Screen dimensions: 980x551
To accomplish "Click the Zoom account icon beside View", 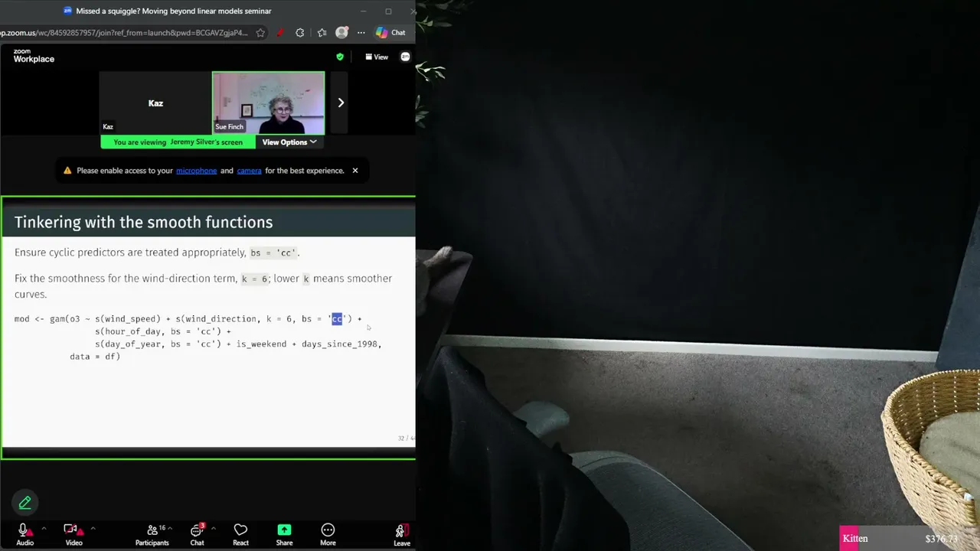I will 405,57.
